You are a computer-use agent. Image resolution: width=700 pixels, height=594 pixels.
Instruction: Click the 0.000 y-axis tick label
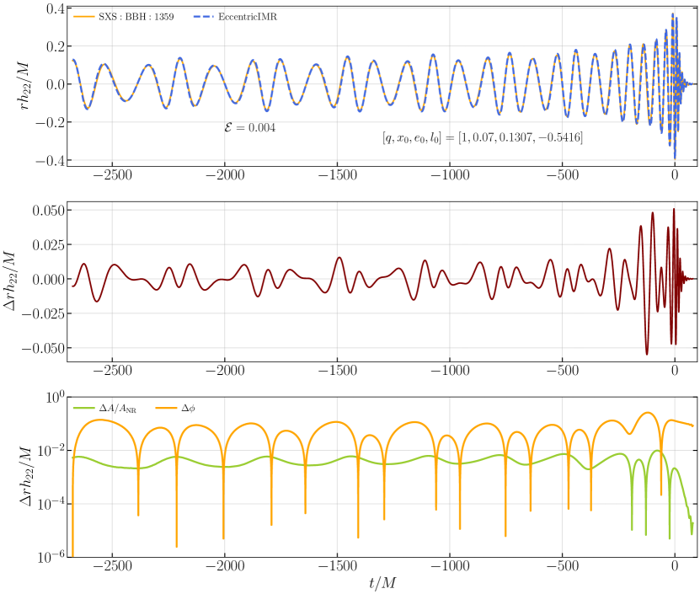coord(49,279)
